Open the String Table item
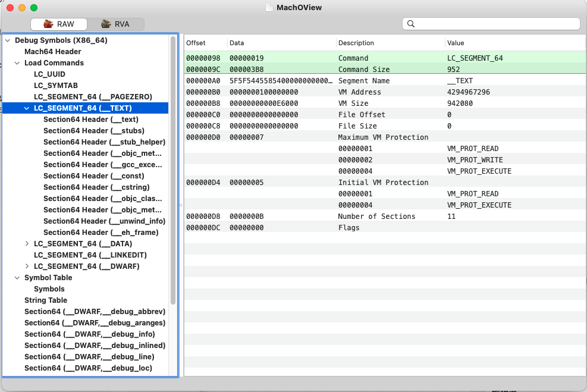587x392 pixels. pyautogui.click(x=46, y=300)
